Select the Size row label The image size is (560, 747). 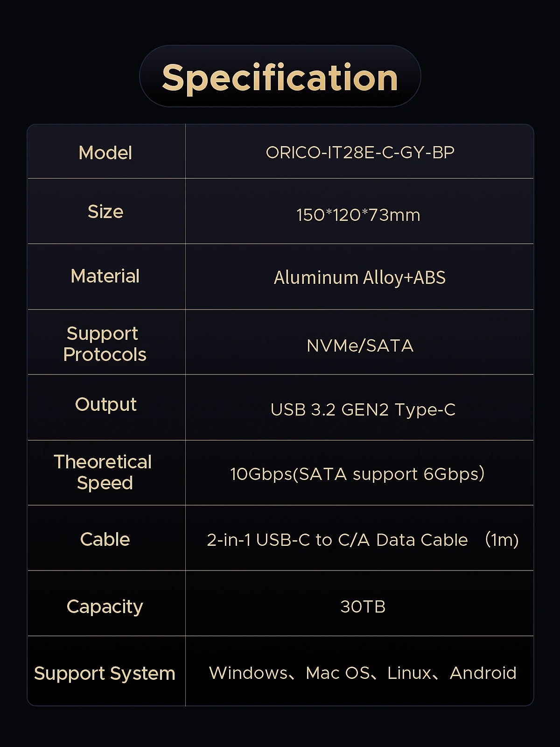click(105, 211)
